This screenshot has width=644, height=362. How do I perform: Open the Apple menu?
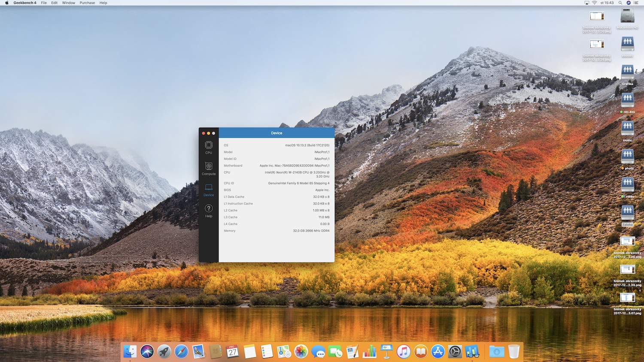6,3
